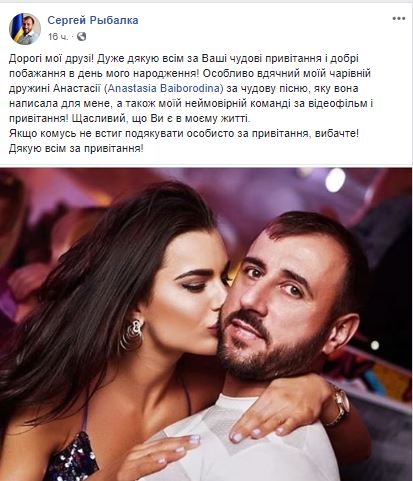Open the attached couple photo
Image resolution: width=413 pixels, height=481 pixels.
[x=206, y=324]
